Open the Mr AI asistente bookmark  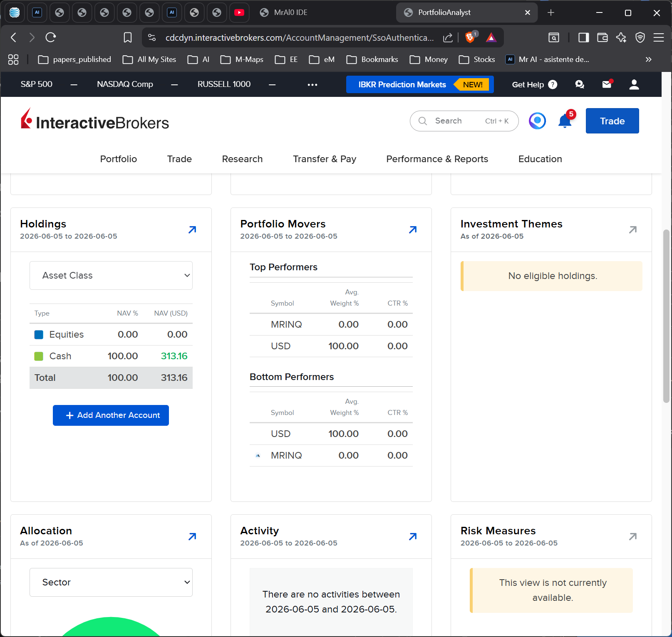(547, 59)
